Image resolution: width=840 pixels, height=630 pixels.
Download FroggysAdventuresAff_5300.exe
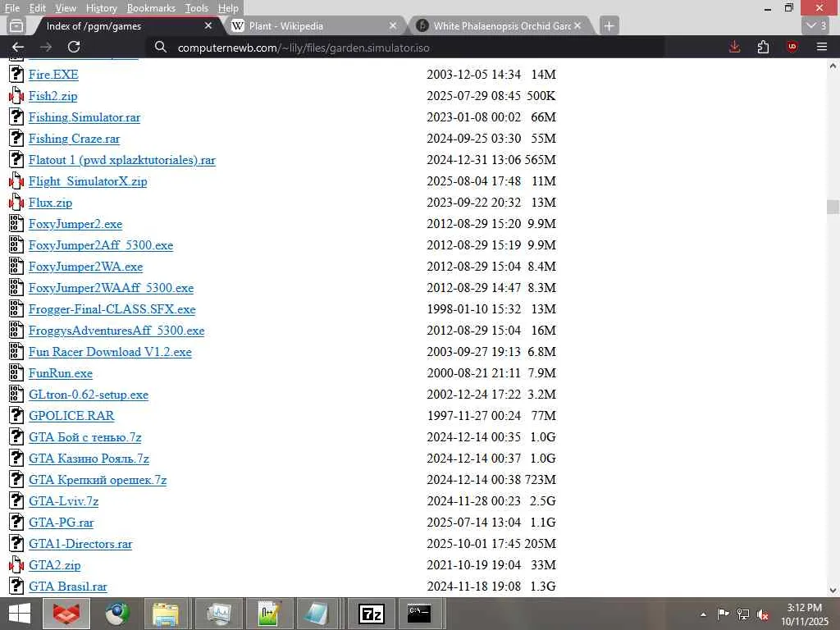coord(116,331)
